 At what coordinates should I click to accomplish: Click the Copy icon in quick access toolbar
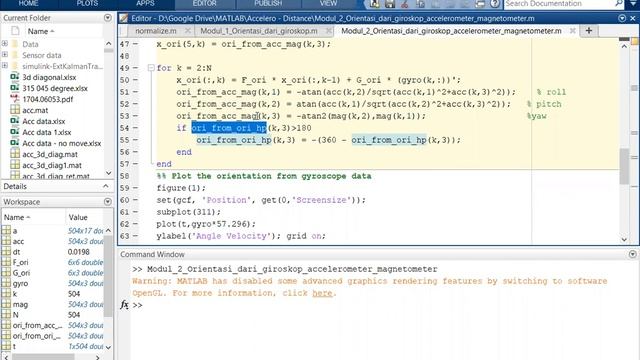pos(420,4)
